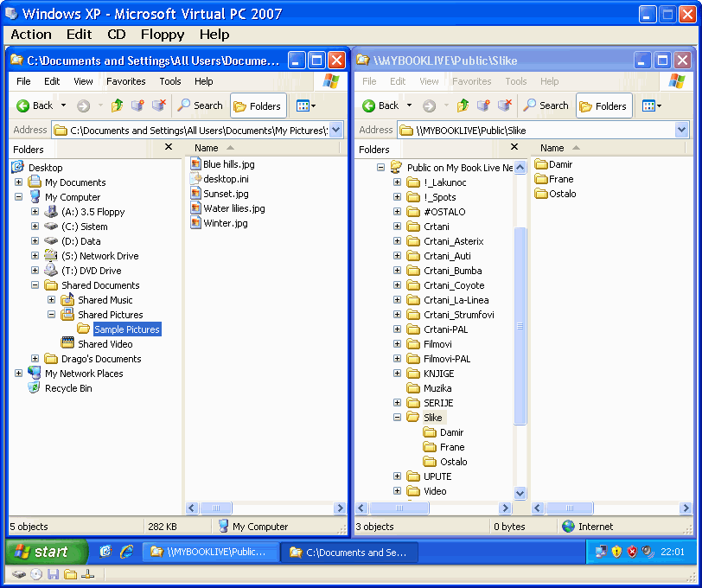Open Tools menu in left Explorer window
The height and width of the screenshot is (588, 702).
[x=170, y=81]
